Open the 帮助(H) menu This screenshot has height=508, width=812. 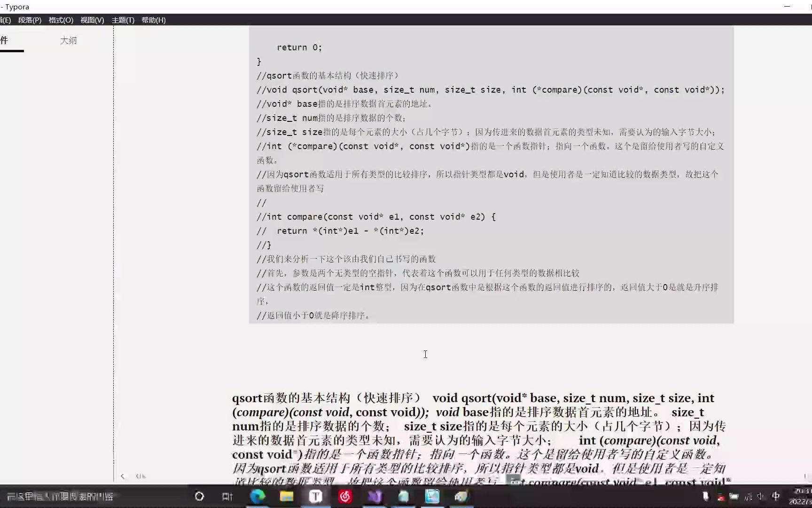pyautogui.click(x=154, y=20)
